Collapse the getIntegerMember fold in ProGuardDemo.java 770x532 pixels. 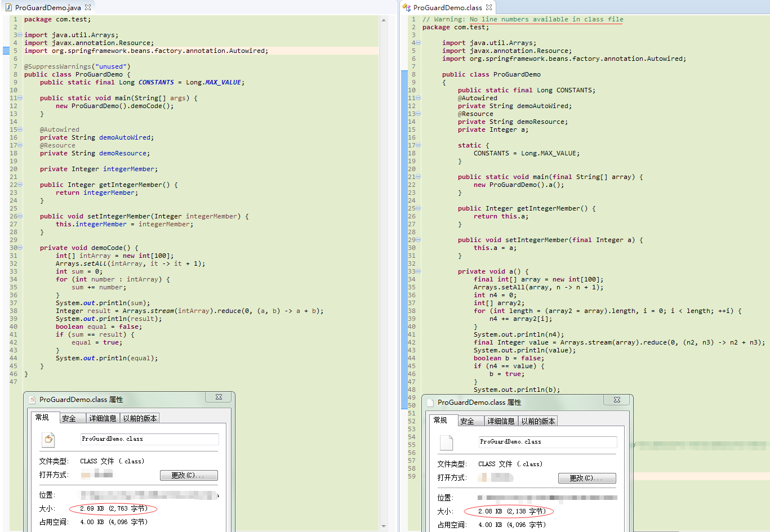pos(21,185)
